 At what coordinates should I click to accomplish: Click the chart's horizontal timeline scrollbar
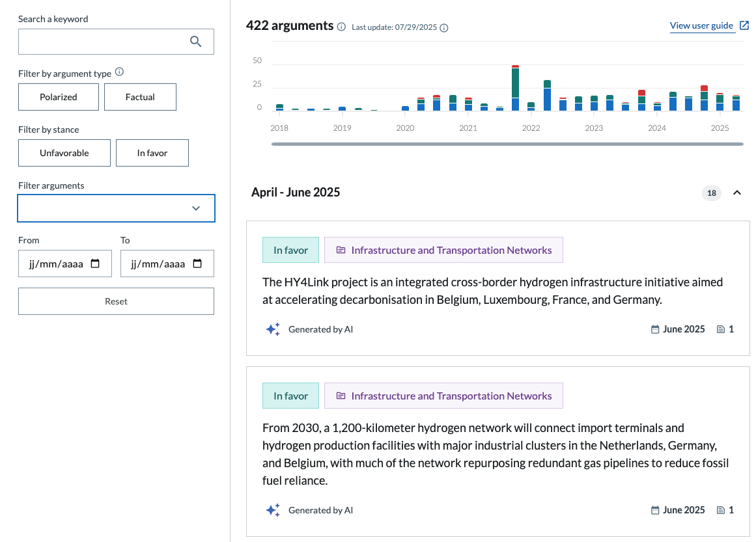507,144
